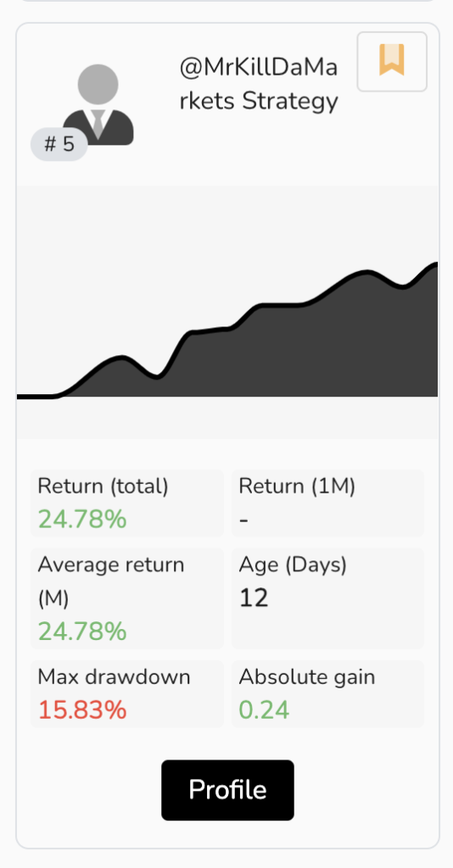Toggle the bookmark icon for this strategy
453x868 pixels.
(392, 61)
